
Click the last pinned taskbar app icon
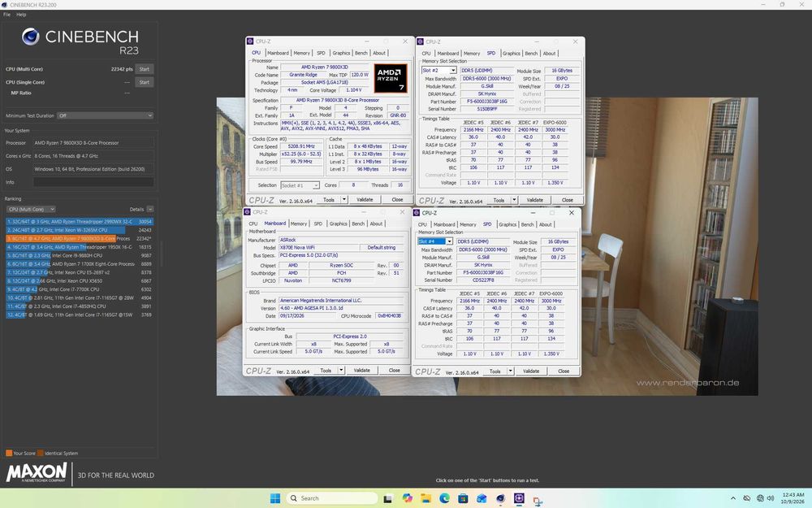click(x=538, y=500)
